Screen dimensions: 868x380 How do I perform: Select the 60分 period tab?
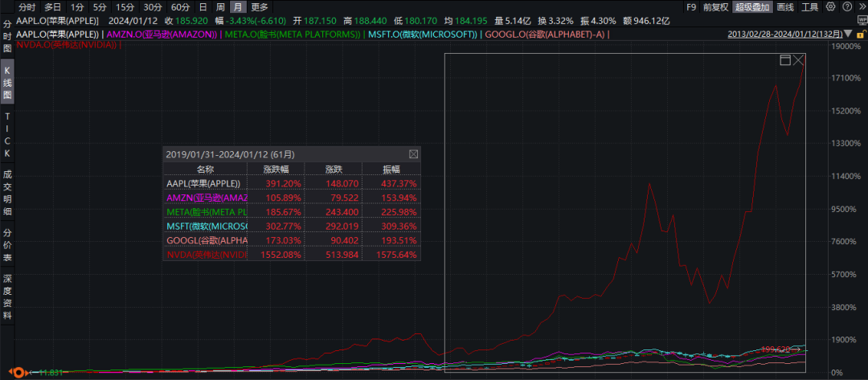pyautogui.click(x=179, y=7)
